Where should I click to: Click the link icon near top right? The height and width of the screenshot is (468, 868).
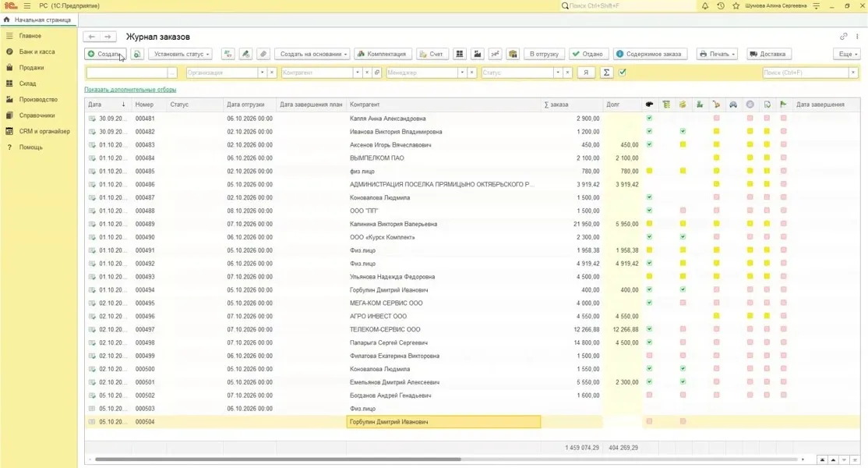coord(843,37)
